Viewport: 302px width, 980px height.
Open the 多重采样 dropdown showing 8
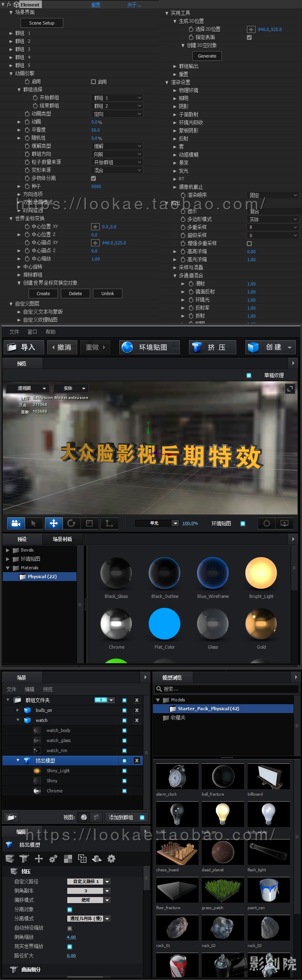point(273,227)
